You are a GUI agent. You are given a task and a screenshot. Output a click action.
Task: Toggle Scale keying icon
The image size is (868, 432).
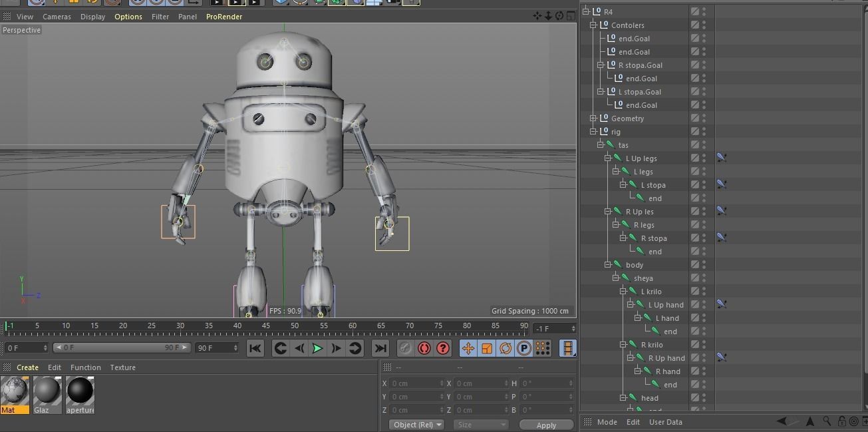coord(487,348)
